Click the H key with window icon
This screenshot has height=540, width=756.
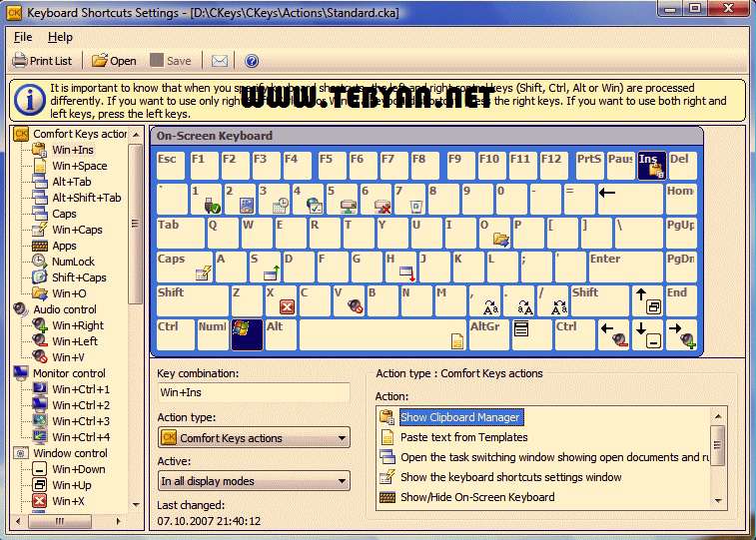point(400,267)
